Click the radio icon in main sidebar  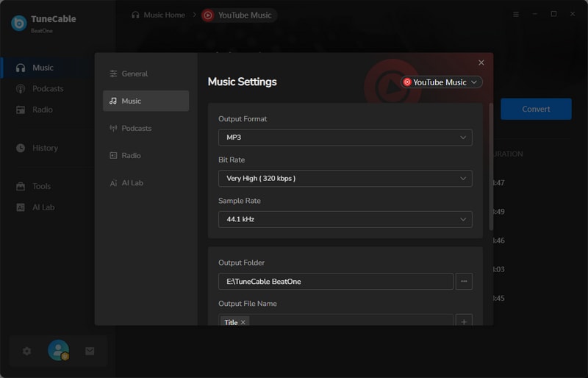[21, 110]
